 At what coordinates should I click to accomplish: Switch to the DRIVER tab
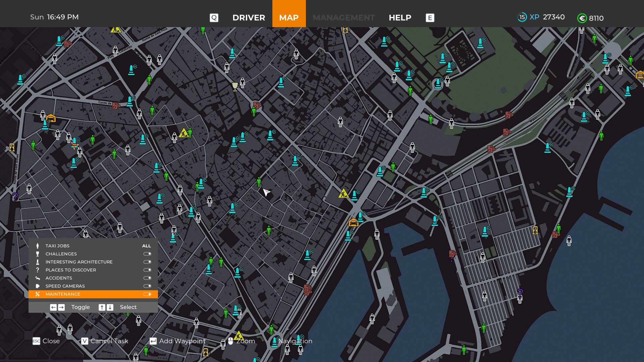(x=248, y=17)
